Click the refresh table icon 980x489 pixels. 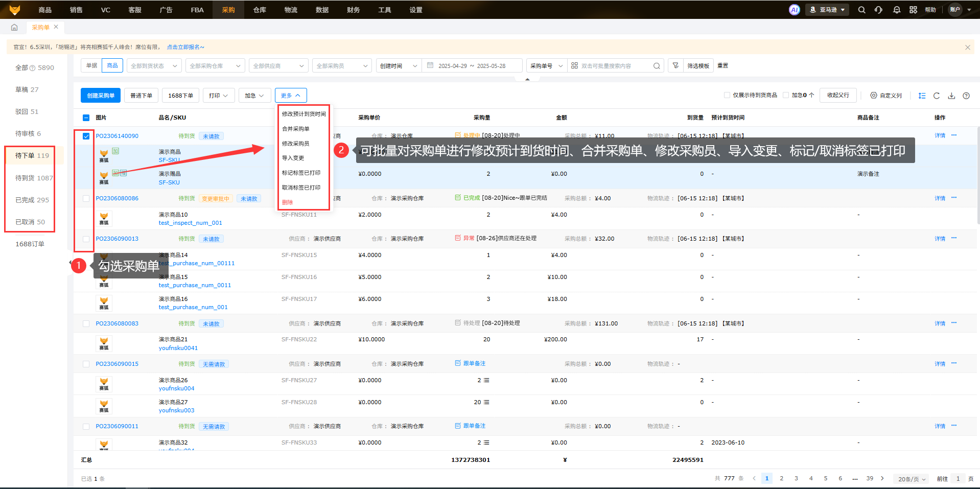pos(937,96)
